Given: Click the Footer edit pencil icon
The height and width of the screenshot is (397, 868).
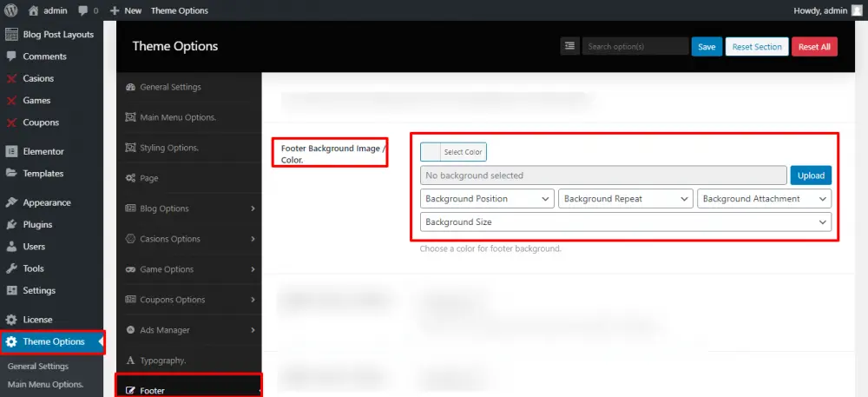Looking at the screenshot, I should (x=131, y=391).
